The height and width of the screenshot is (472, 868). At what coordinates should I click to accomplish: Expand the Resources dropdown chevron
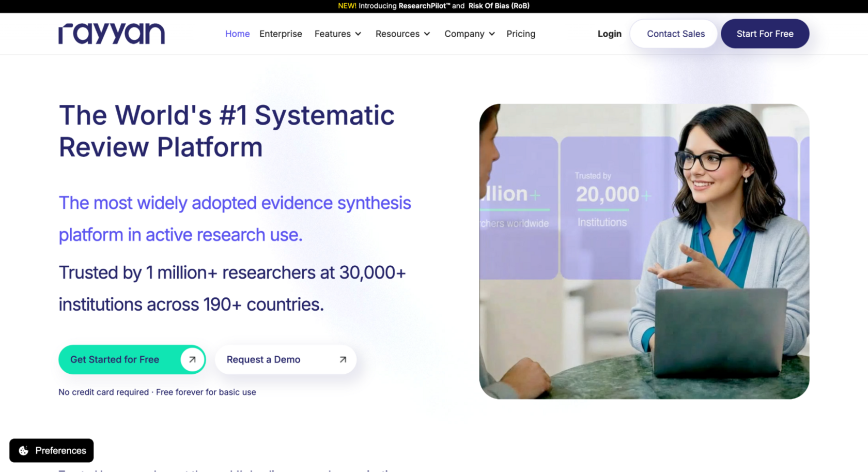point(427,34)
